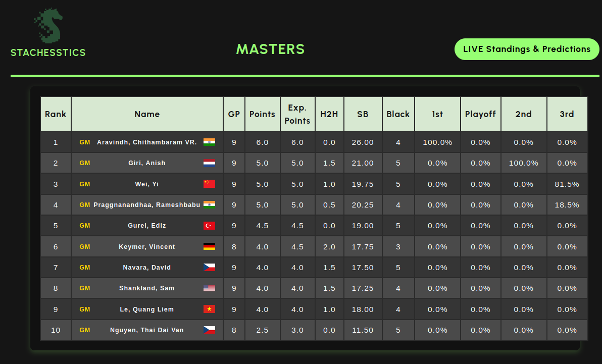
Task: Click the H2H column header
Action: pos(329,114)
